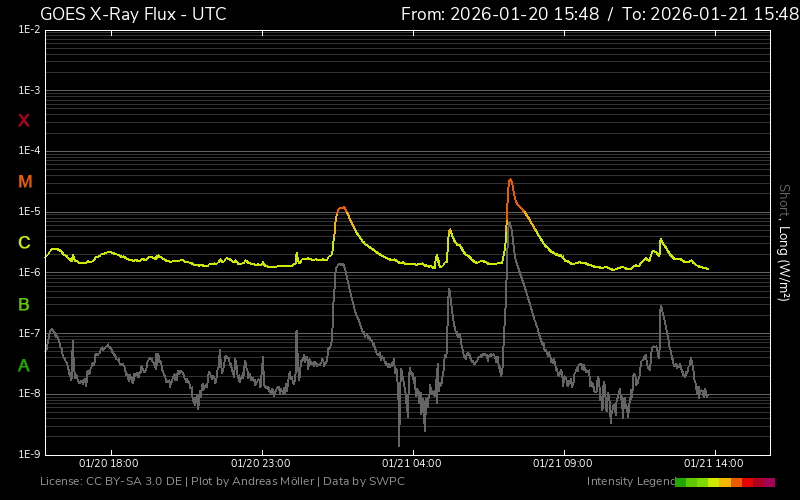This screenshot has height=500, width=800.
Task: Click the 01/21 04:00 time axis label
Action: pyautogui.click(x=412, y=463)
